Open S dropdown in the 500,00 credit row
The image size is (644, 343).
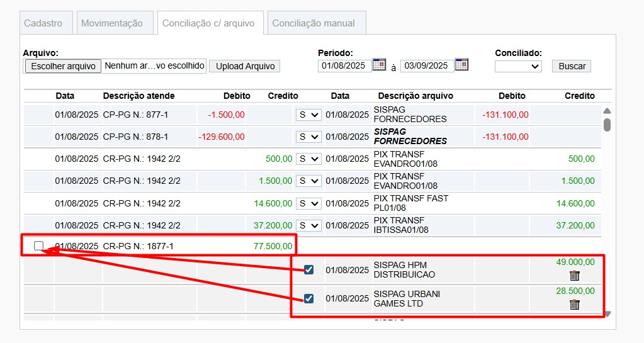(x=308, y=159)
